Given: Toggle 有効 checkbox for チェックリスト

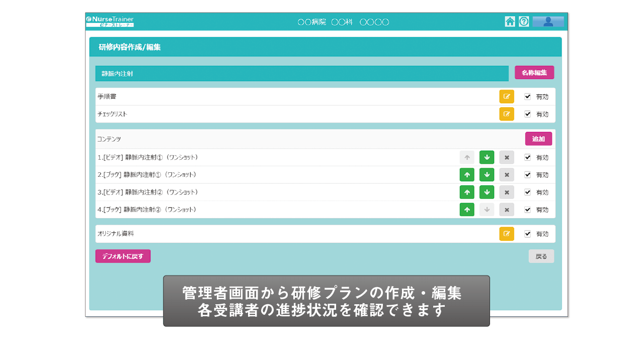Looking at the screenshot, I should pyautogui.click(x=527, y=114).
